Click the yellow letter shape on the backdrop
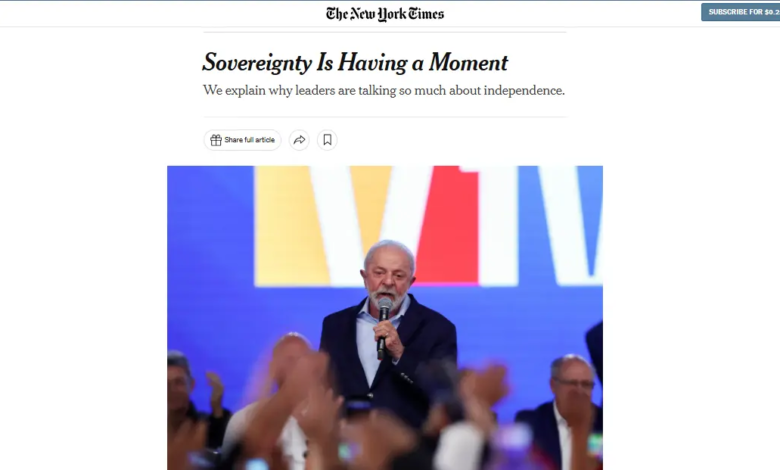Image resolution: width=780 pixels, height=470 pixels. click(x=291, y=226)
